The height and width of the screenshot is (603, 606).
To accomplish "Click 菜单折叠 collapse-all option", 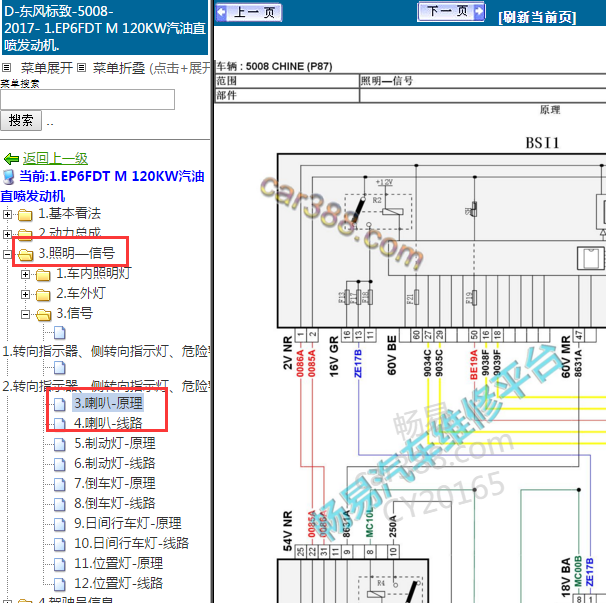I will (119, 68).
